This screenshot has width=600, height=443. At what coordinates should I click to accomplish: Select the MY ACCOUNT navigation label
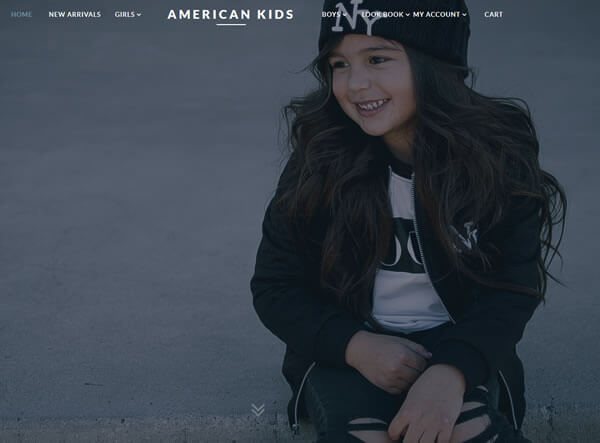point(436,15)
